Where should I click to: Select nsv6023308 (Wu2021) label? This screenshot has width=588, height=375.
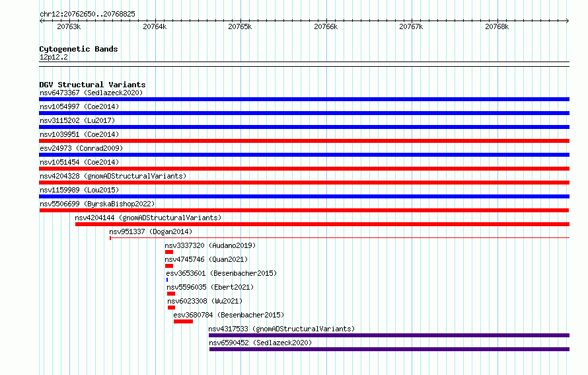[x=205, y=301]
